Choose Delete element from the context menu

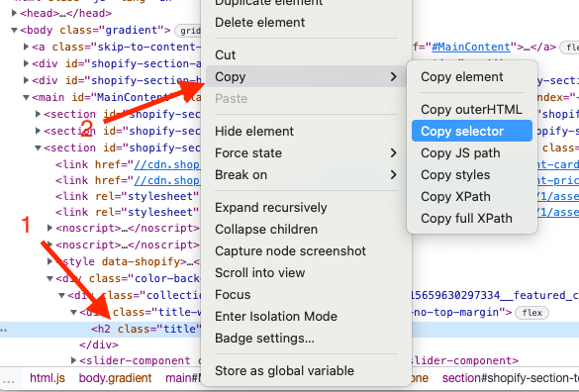(259, 22)
